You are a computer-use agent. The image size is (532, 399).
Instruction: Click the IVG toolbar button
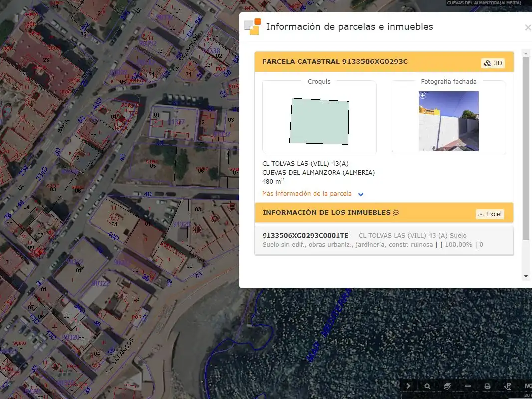(527, 386)
